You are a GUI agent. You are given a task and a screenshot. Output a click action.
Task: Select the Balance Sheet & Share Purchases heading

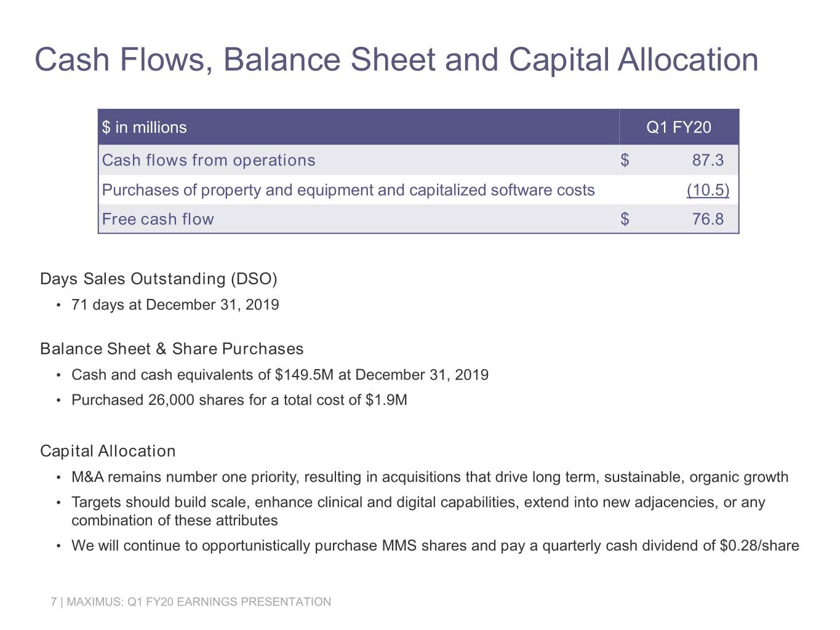tap(172, 349)
